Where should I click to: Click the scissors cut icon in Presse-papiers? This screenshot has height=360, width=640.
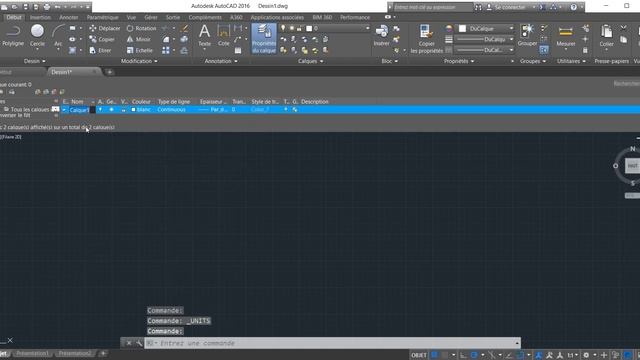[623, 28]
